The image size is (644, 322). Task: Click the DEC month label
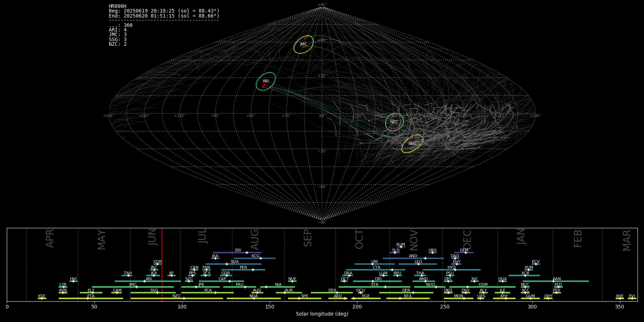(x=467, y=239)
